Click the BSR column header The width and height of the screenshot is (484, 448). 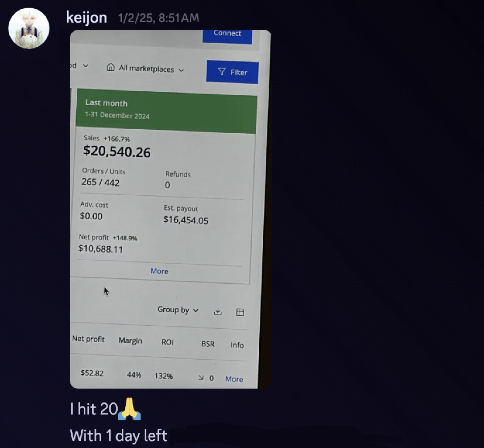(x=208, y=344)
